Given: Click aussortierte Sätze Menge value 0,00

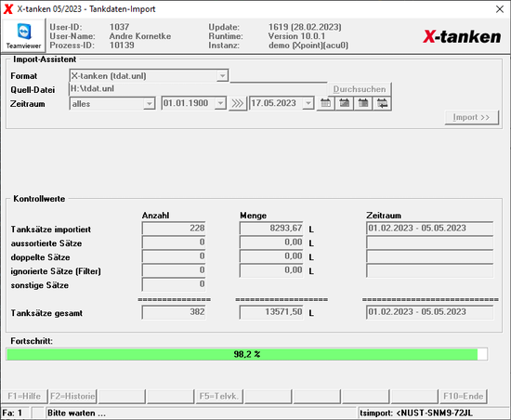Looking at the screenshot, I should tap(271, 243).
